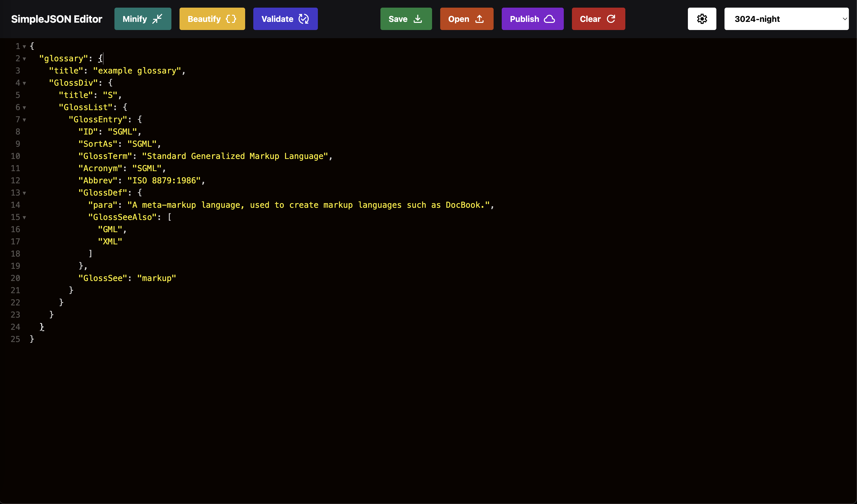The image size is (857, 504).
Task: Collapse the GlossSeeAlso array fold arrow on line 15
Action: pyautogui.click(x=24, y=218)
